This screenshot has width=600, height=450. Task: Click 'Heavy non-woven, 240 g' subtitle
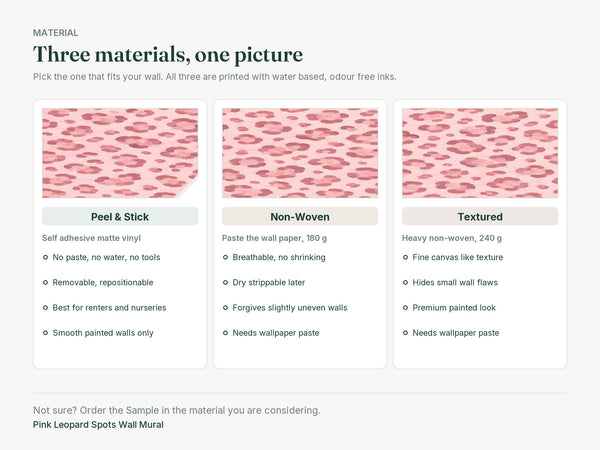(452, 238)
